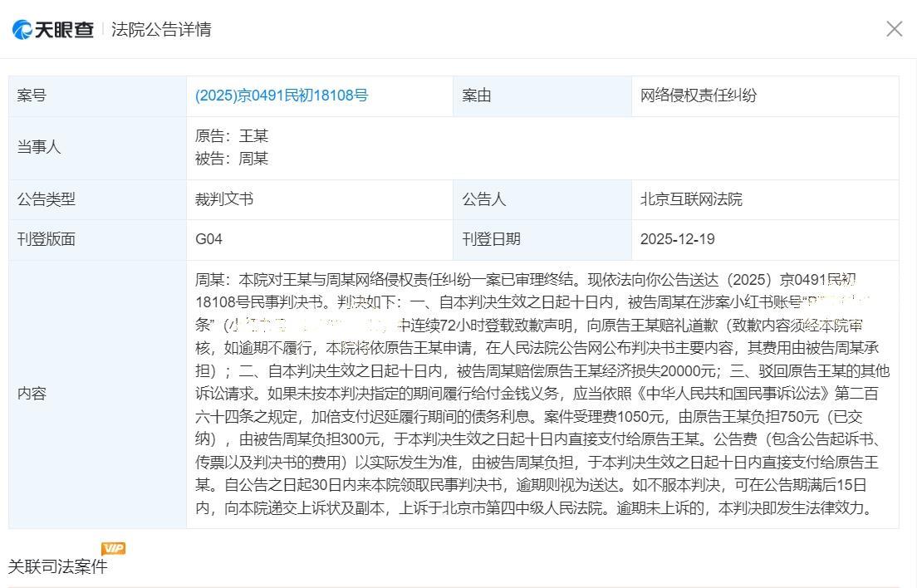
Task: Click the 裁判文书 announcement type value
Action: click(x=224, y=199)
